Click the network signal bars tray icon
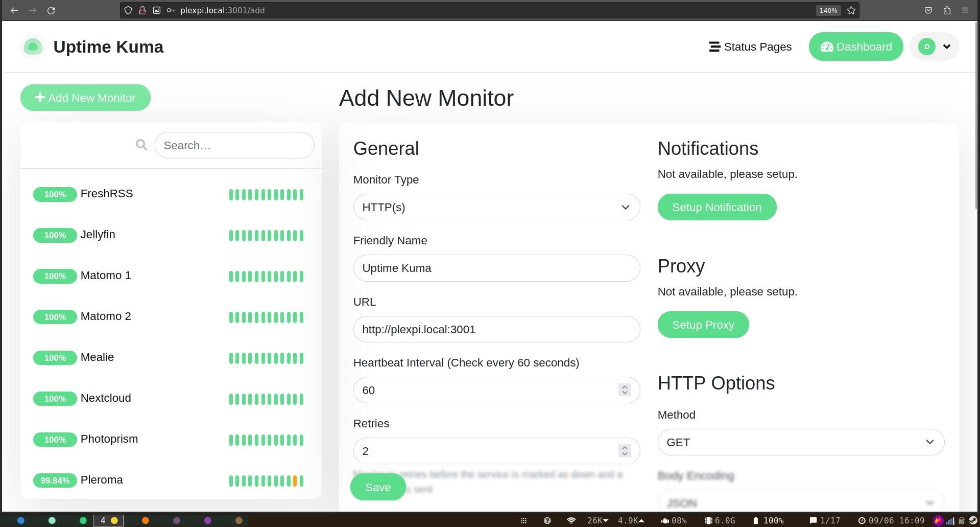The image size is (980, 527). pos(950,520)
